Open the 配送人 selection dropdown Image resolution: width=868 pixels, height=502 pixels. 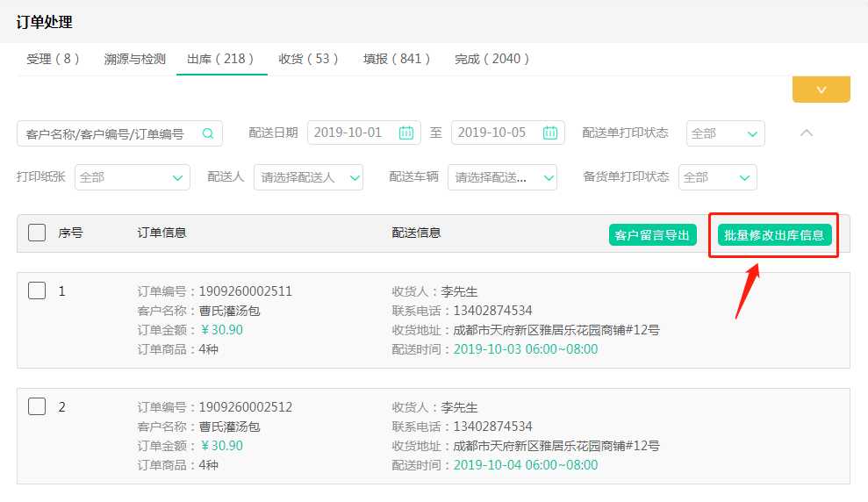(x=308, y=177)
